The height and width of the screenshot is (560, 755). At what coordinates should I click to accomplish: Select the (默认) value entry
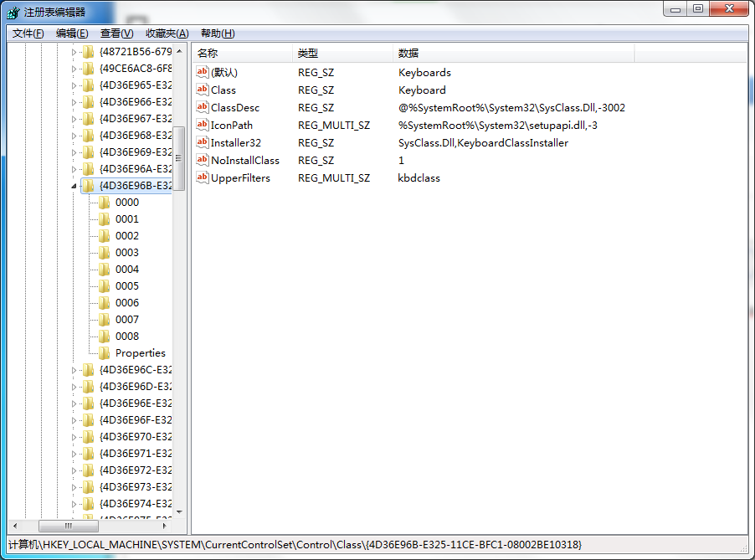click(223, 73)
